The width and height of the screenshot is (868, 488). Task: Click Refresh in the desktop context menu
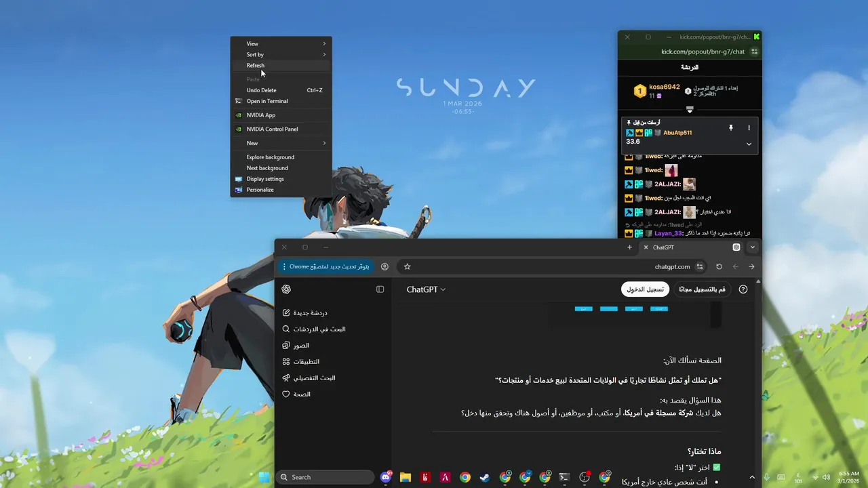(x=281, y=66)
